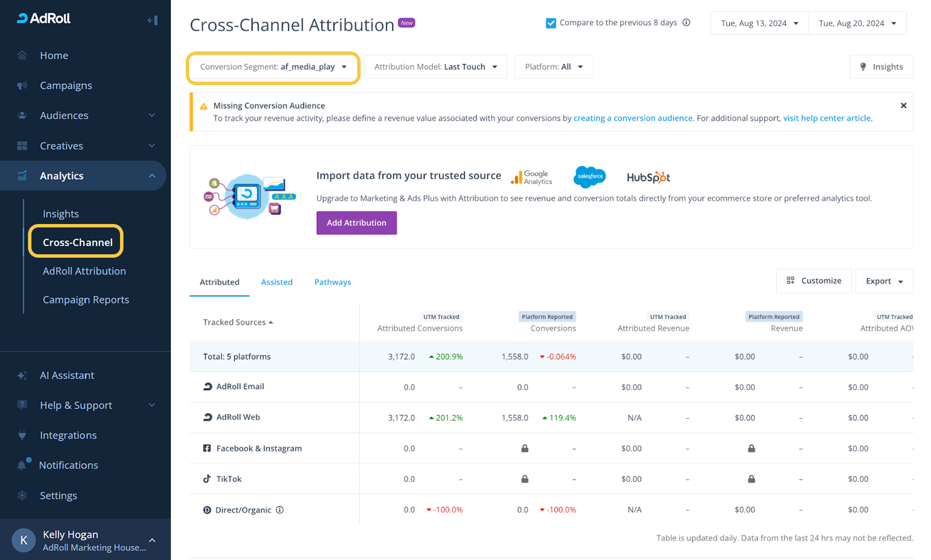Click the Integrations plug icon
This screenshot has height=560, width=931.
pyautogui.click(x=22, y=435)
